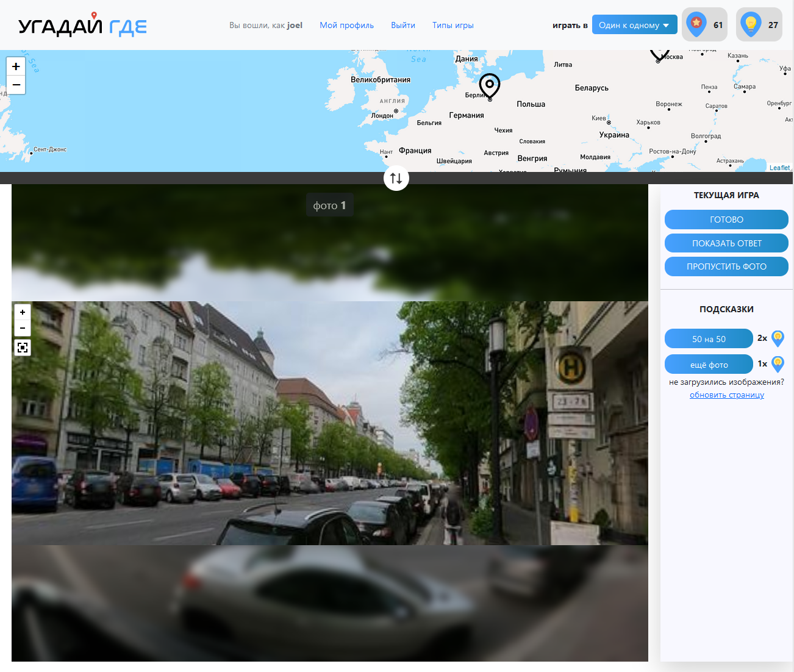Click 'Молдавия' label on the map

pos(595,157)
